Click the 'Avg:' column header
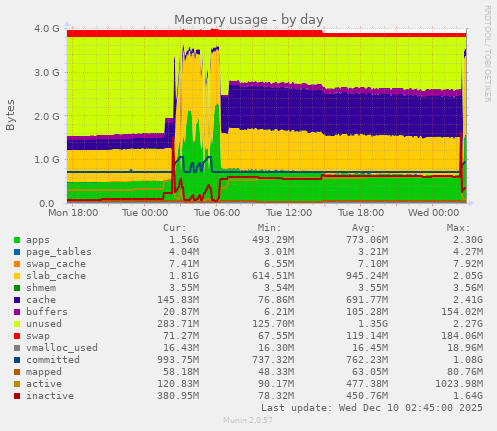The image size is (497, 431). (x=364, y=228)
